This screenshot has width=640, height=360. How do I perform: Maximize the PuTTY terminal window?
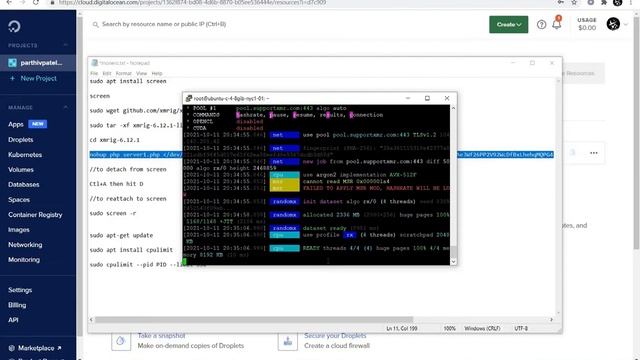pyautogui.click(x=427, y=98)
